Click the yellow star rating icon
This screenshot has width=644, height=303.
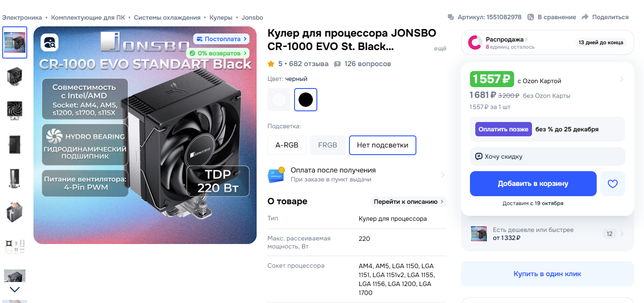point(271,64)
